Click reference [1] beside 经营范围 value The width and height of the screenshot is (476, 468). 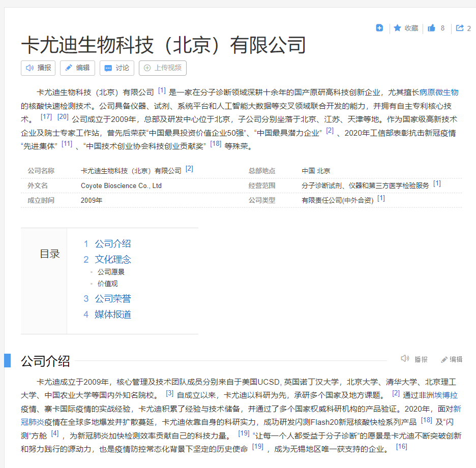click(x=437, y=183)
